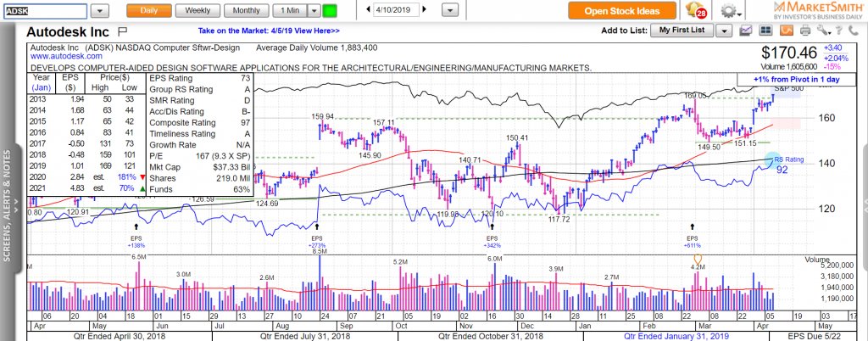Image resolution: width=868 pixels, height=341 pixels.
Task: Switch to the Monthly chart period
Action: (246, 10)
